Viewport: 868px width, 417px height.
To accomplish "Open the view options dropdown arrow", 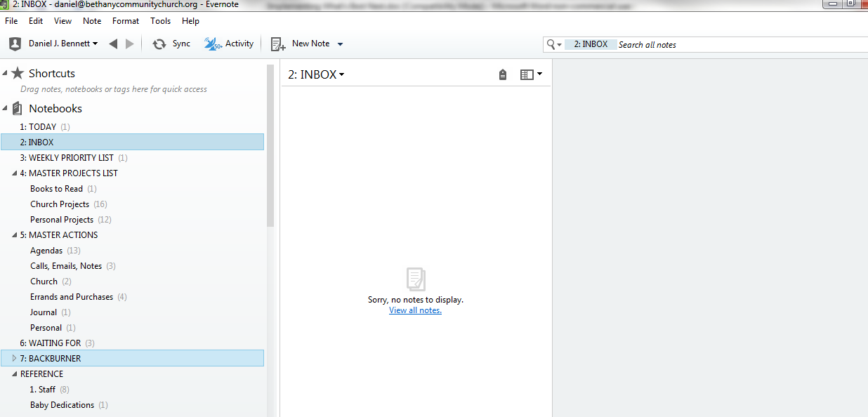I will (539, 74).
